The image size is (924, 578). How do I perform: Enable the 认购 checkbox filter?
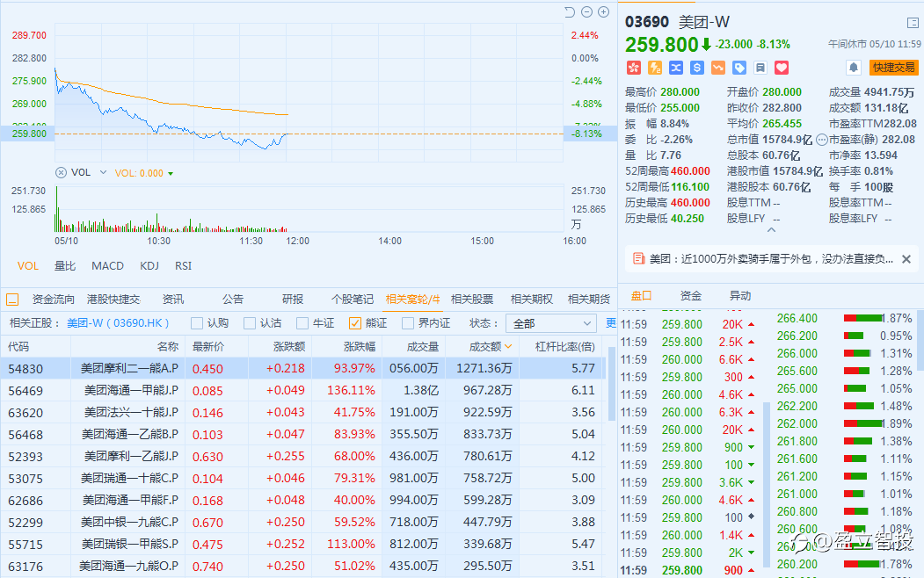click(197, 323)
